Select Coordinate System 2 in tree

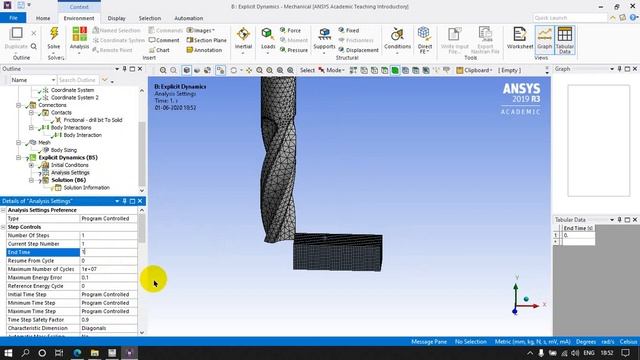coord(75,98)
